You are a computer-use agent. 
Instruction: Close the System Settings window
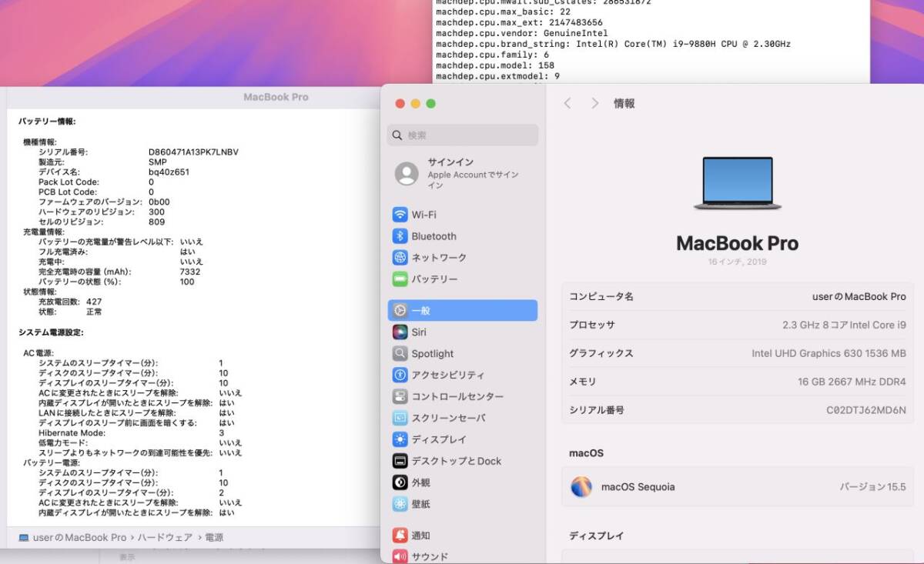pos(400,104)
